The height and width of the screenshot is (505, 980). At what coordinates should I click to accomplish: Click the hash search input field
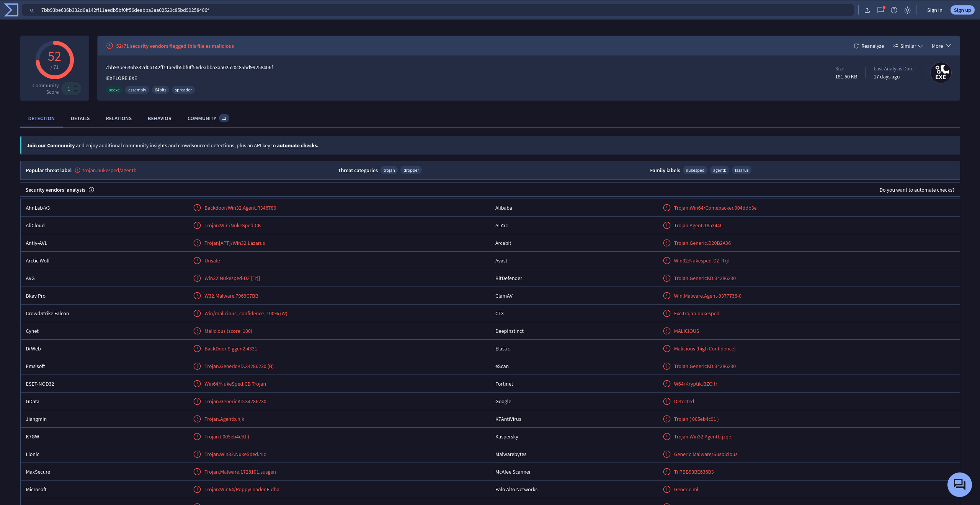(438, 10)
